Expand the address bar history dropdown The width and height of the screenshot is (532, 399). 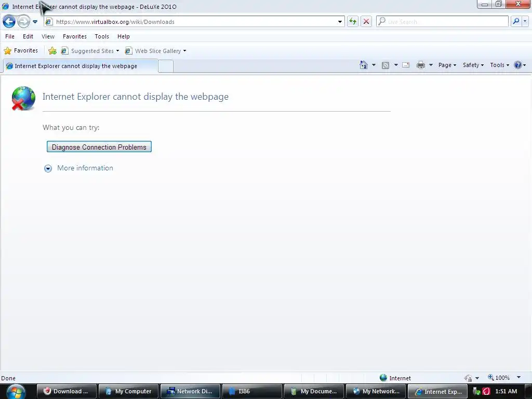[340, 22]
